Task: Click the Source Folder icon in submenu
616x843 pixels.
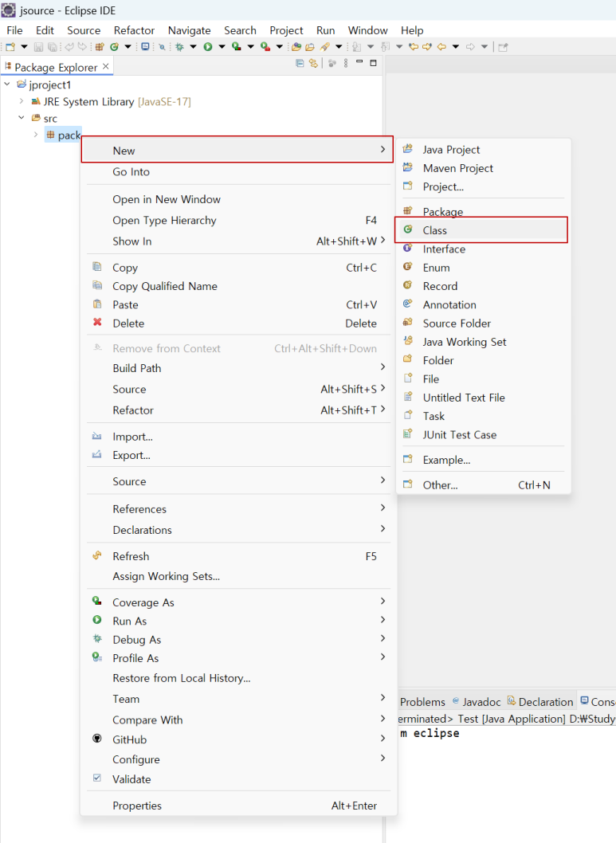Action: 408,322
